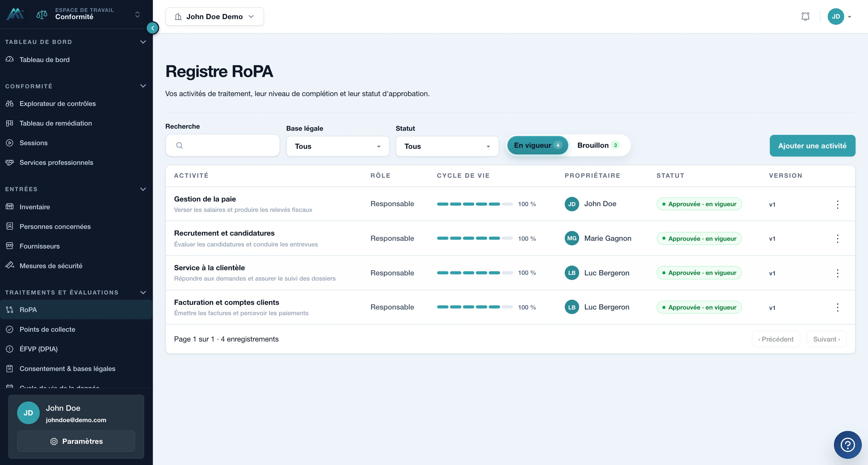Collapse the Entrées sidebar section
The width and height of the screenshot is (868, 465).
(143, 189)
